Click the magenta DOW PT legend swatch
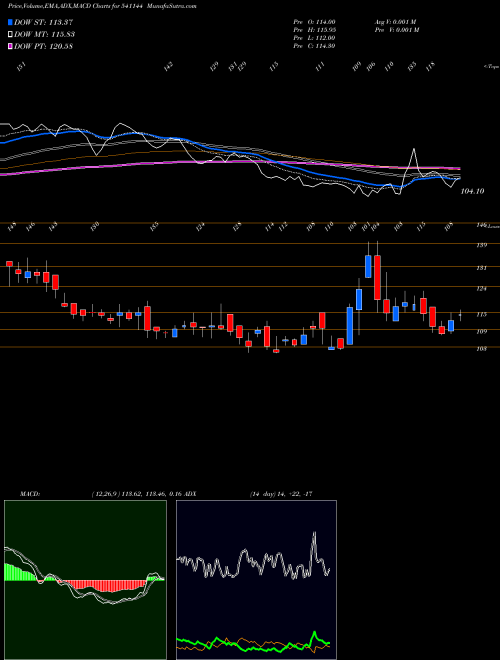The height and width of the screenshot is (660, 500). [x=10, y=46]
